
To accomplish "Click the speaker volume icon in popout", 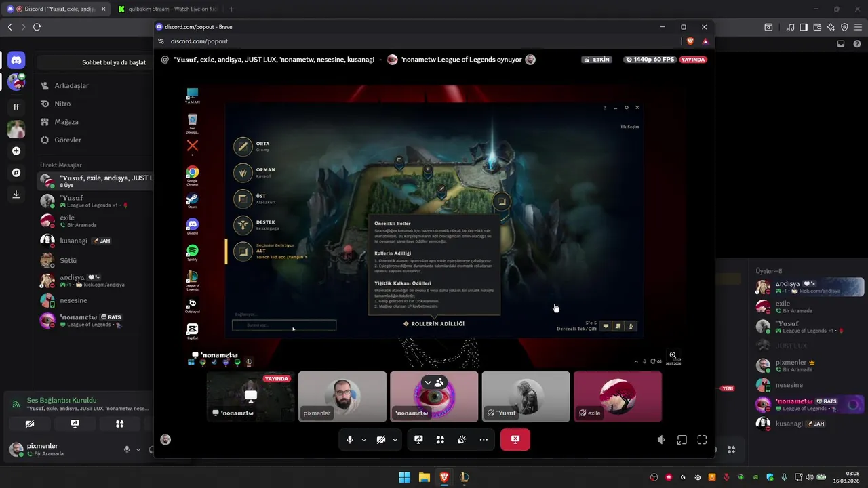I will click(x=661, y=440).
